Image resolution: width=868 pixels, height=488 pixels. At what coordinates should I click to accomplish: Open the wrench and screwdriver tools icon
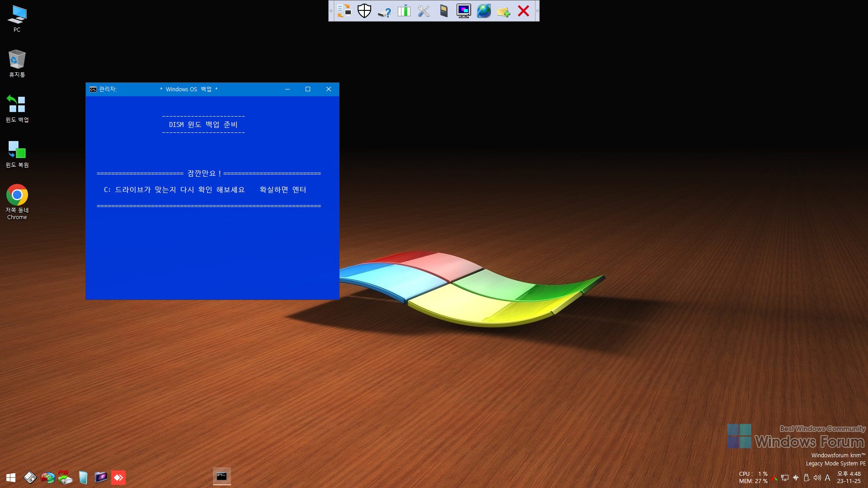click(x=424, y=11)
